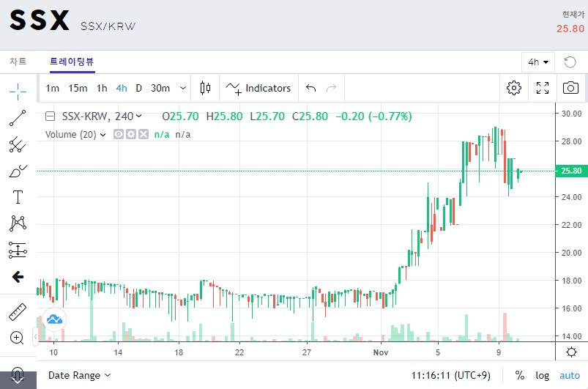Click the Nov date label on time axis
Image resolution: width=588 pixels, height=389 pixels.
[x=381, y=352]
